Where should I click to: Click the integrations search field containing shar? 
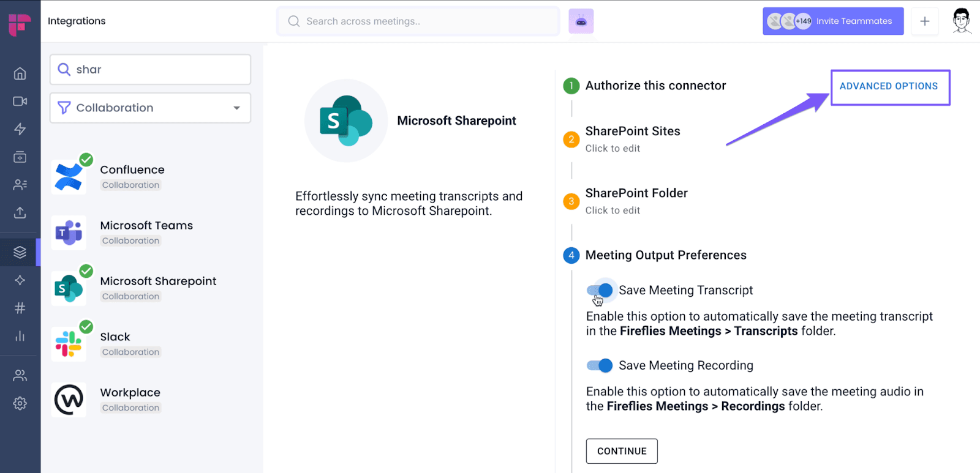(150, 69)
